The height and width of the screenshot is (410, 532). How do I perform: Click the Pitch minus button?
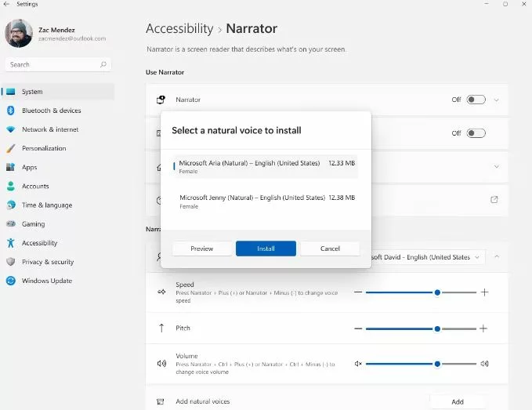pyautogui.click(x=358, y=328)
